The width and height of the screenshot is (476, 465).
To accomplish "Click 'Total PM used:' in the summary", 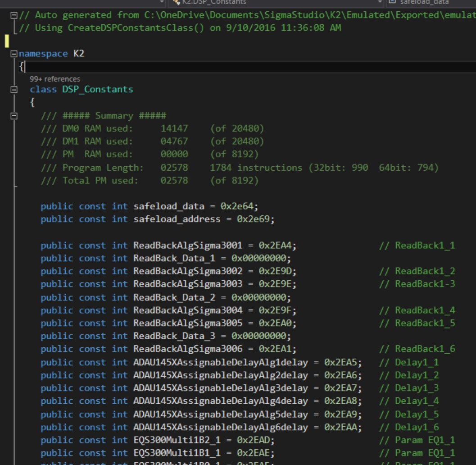I will (100, 181).
